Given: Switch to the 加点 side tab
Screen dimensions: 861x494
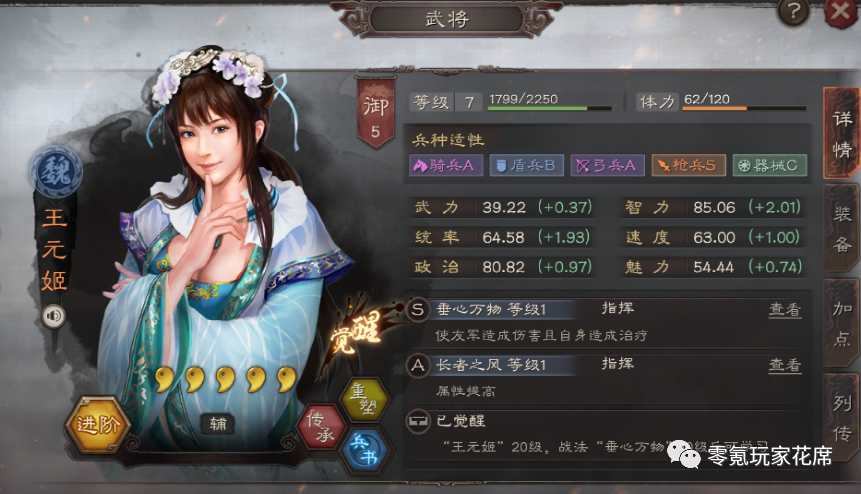Looking at the screenshot, I should coord(842,324).
